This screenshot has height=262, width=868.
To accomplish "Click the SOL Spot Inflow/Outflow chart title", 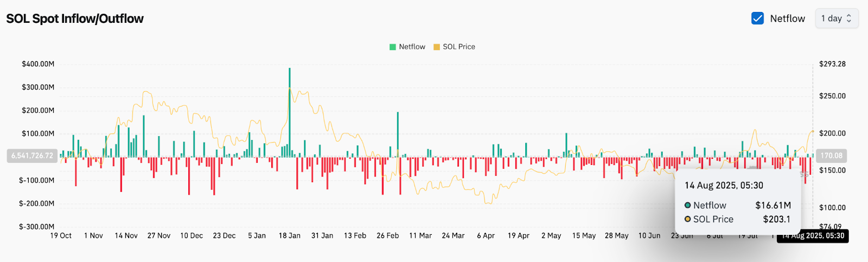I will coord(75,18).
